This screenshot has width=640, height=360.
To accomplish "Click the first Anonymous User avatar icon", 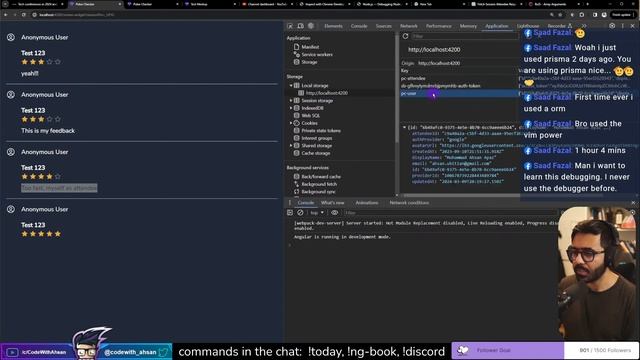I will click(11, 37).
